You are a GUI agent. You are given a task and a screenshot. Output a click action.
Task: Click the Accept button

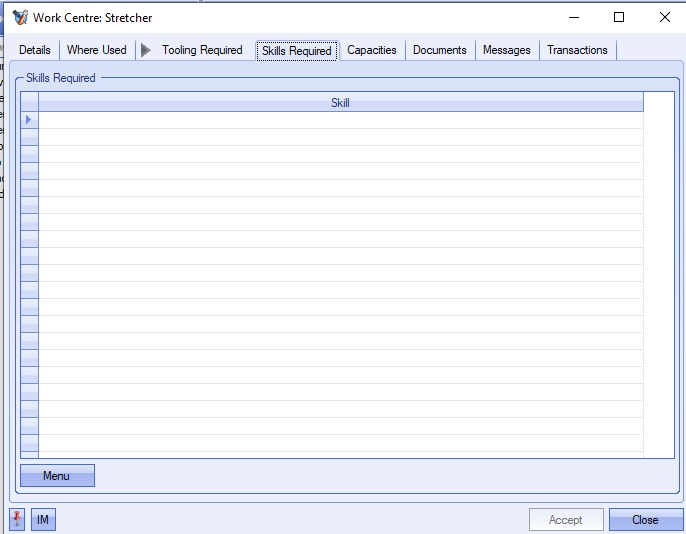pyautogui.click(x=566, y=520)
